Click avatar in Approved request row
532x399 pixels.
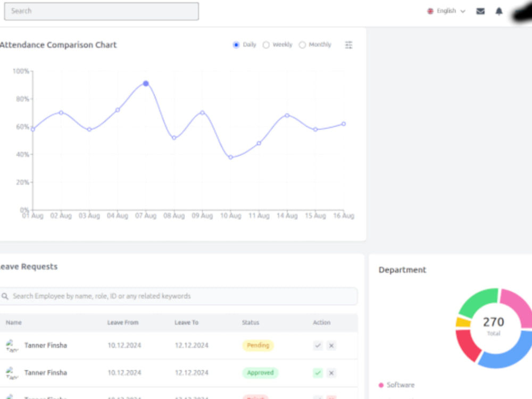point(12,373)
